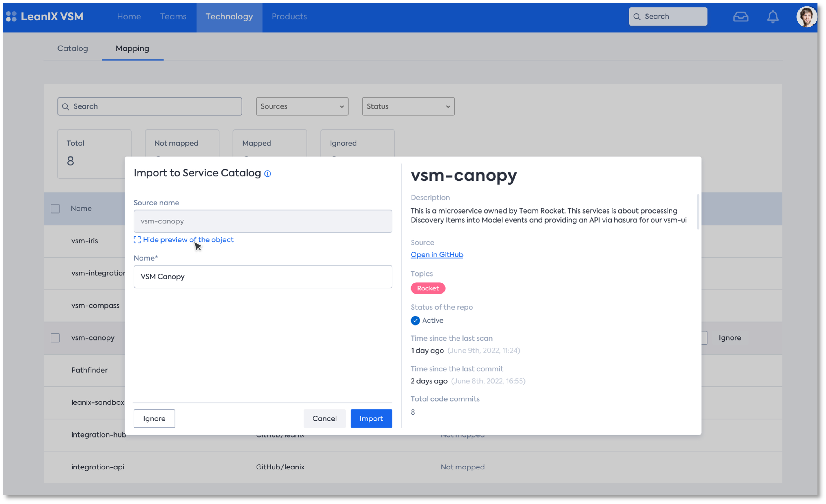The image size is (826, 504).
Task: Click the Import button
Action: point(371,418)
